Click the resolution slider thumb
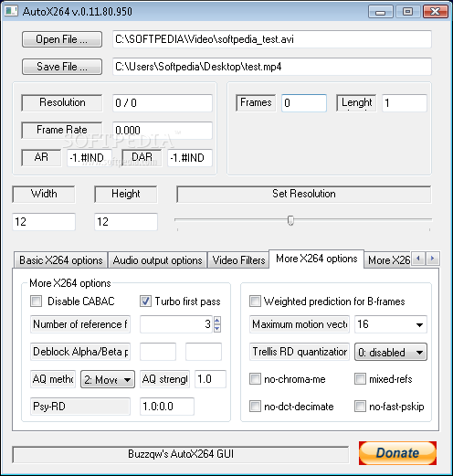Image resolution: width=453 pixels, height=476 pixels. point(290,220)
